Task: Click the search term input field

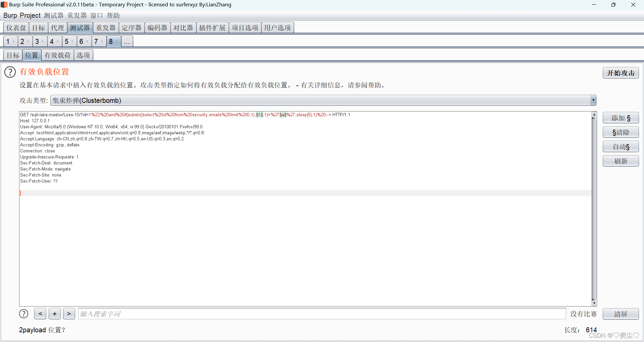Action: point(322,314)
